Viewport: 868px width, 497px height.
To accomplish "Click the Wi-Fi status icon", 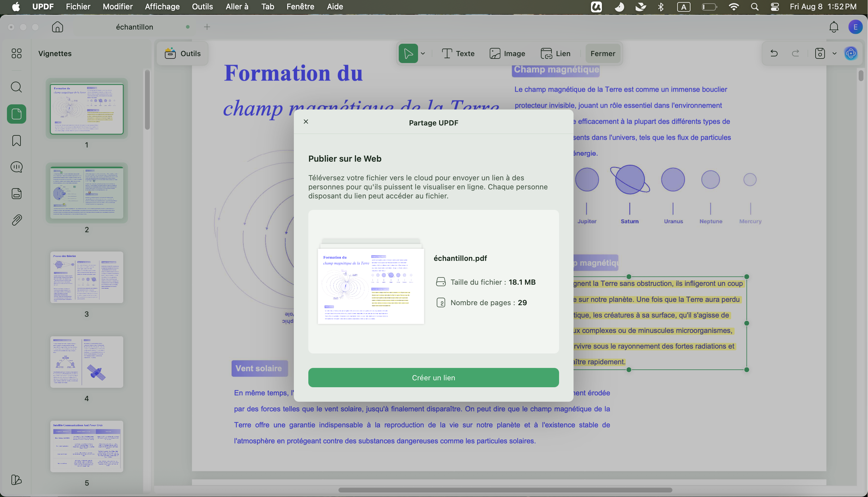I will click(734, 7).
